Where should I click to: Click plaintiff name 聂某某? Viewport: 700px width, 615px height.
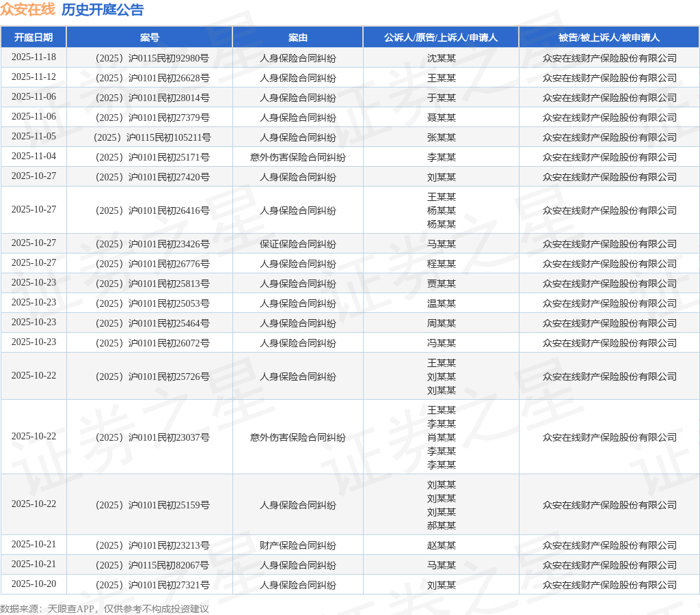441,118
